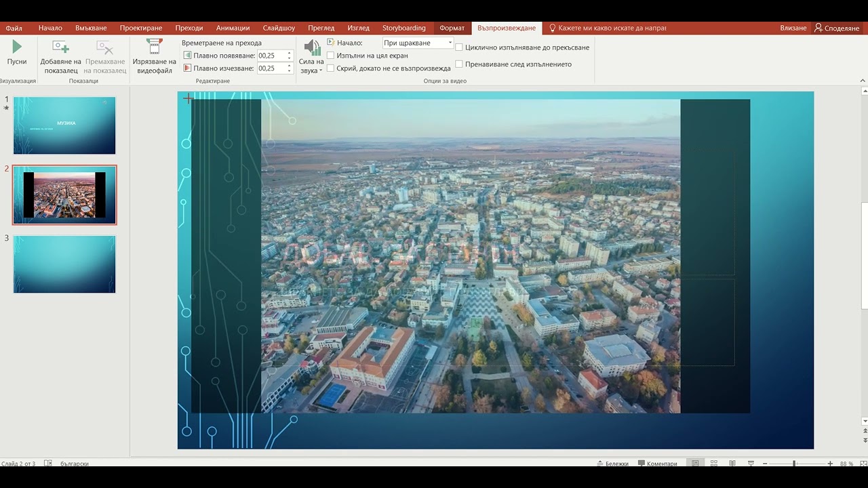The image size is (868, 488).
Task: Click the spell check icon in status bar
Action: tap(48, 464)
